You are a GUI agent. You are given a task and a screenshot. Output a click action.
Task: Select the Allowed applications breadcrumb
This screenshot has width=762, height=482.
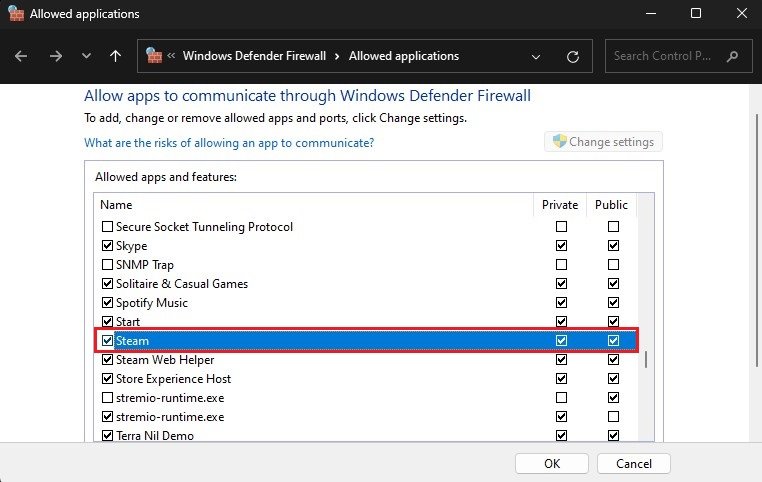[404, 56]
